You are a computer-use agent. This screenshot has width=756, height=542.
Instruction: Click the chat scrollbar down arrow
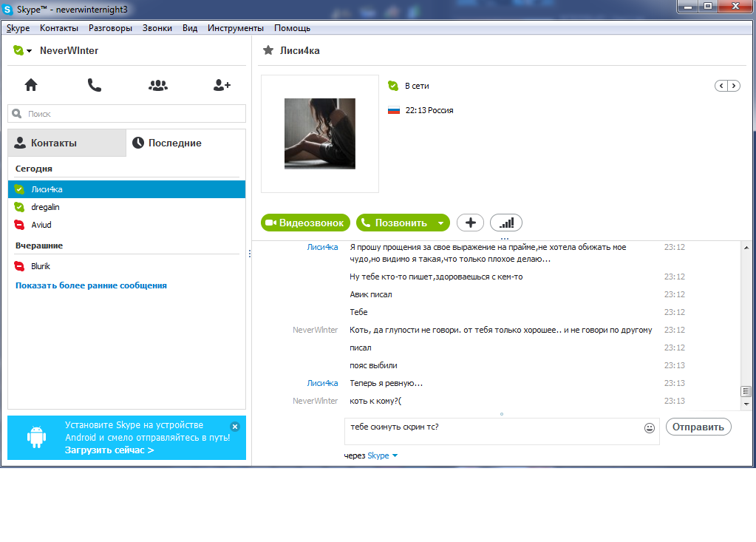(x=746, y=404)
